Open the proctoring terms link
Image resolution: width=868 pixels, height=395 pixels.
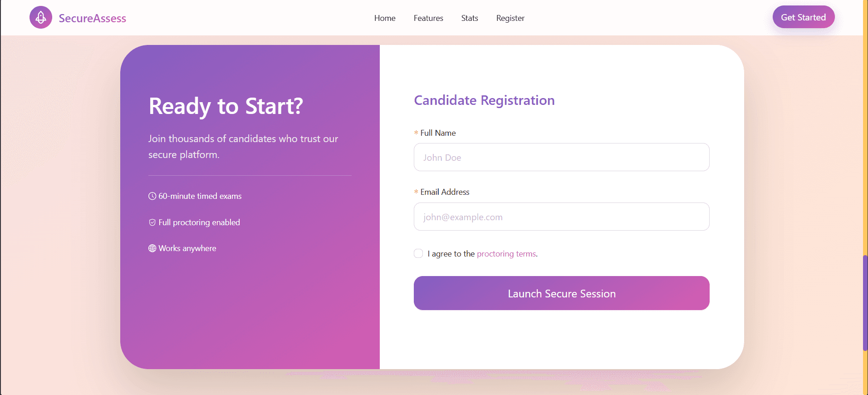506,254
